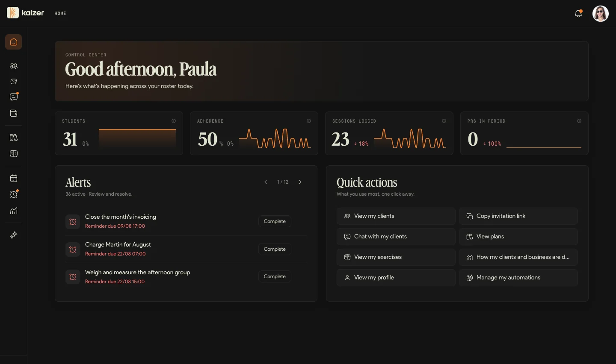Open the chat messages sidebar icon
The image size is (616, 364).
coord(14,97)
